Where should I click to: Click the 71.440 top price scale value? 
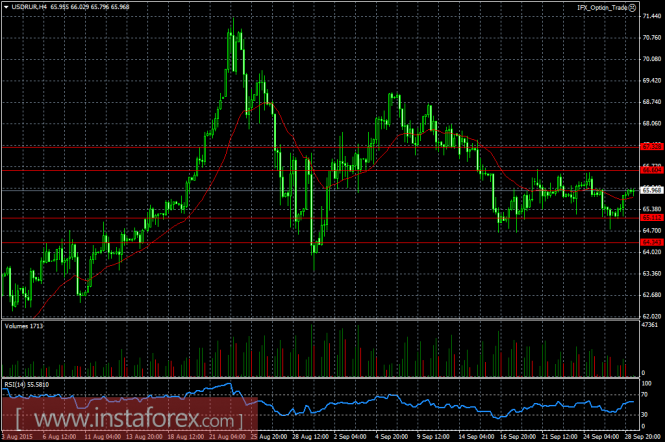coord(652,16)
